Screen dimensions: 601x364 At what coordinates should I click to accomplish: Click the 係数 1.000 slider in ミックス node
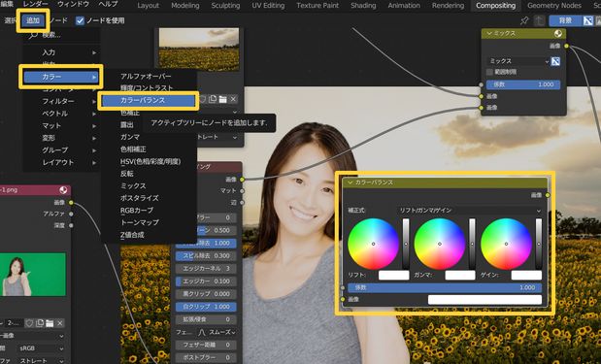[523, 84]
